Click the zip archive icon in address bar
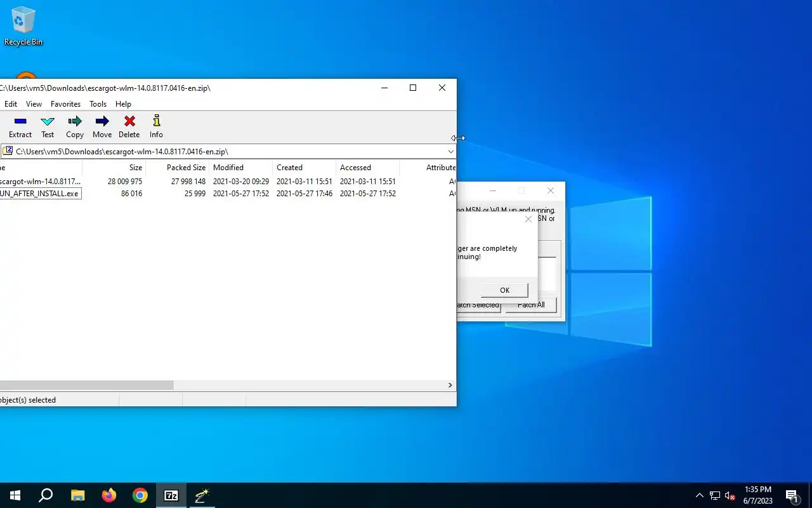Screen dimensions: 812x508 coord(8,151)
